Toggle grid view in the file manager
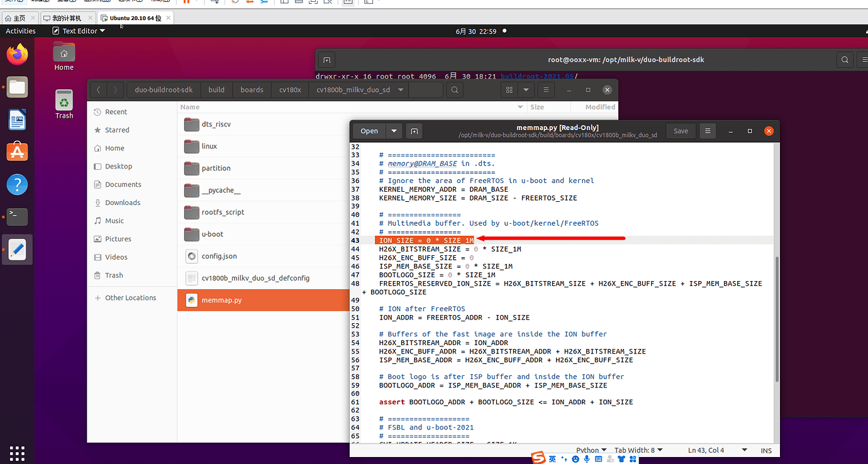Viewport: 868px width, 464px height. pyautogui.click(x=509, y=89)
